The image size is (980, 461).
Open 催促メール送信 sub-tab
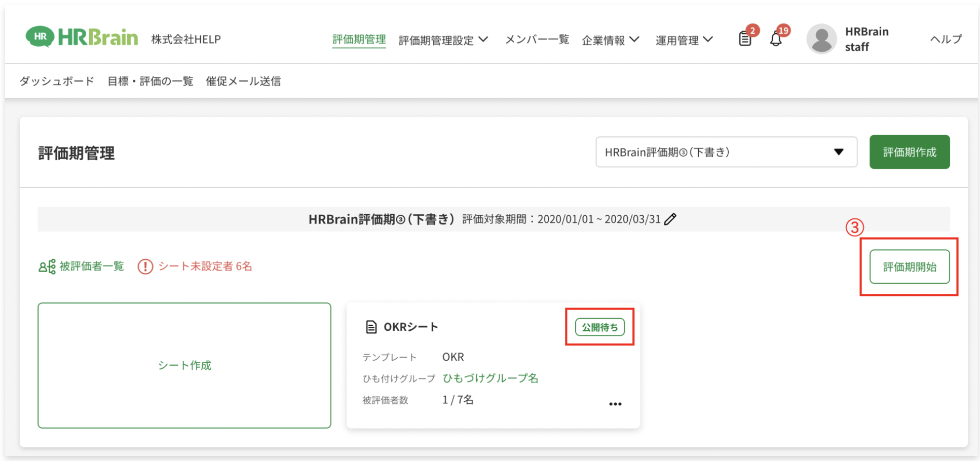243,81
